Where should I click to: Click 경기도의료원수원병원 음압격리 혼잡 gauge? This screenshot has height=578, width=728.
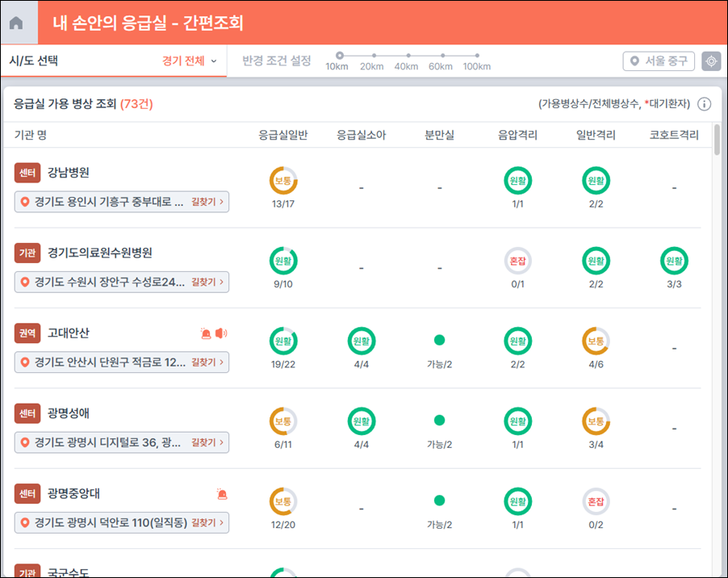coord(517,261)
